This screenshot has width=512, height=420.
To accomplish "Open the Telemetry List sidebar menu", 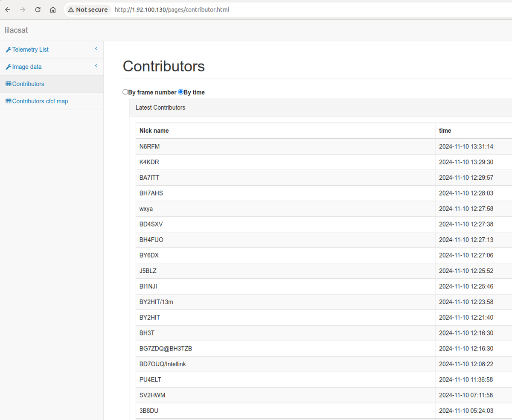I will click(52, 50).
